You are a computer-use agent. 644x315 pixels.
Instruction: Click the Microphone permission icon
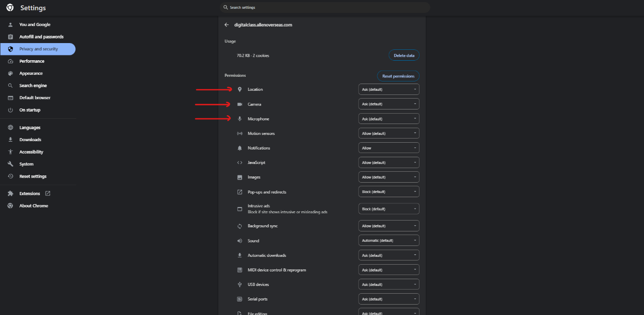(x=240, y=119)
